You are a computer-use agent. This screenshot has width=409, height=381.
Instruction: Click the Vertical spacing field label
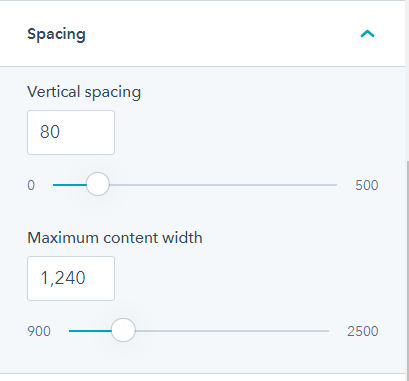click(84, 92)
